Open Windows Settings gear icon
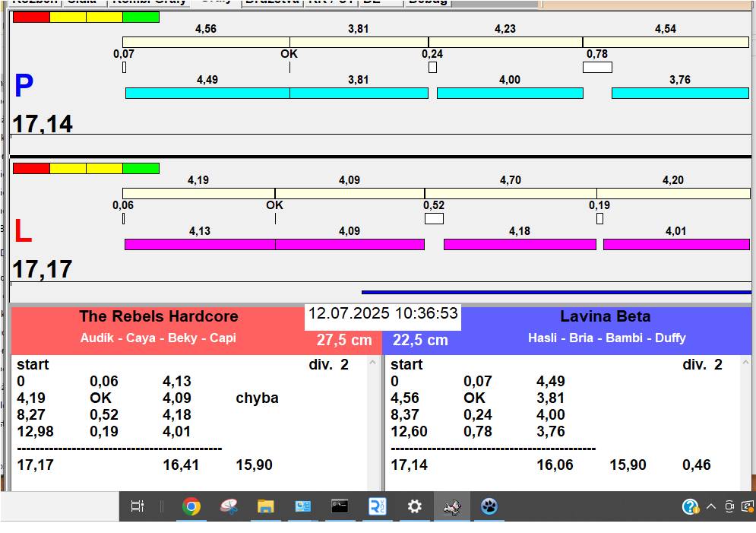The height and width of the screenshot is (533, 756). point(414,506)
